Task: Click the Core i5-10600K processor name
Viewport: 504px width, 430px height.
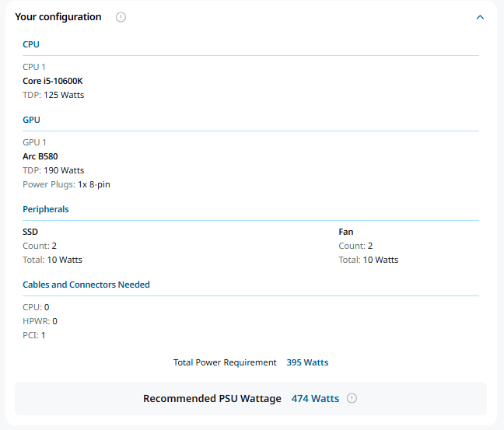Action: click(x=53, y=81)
